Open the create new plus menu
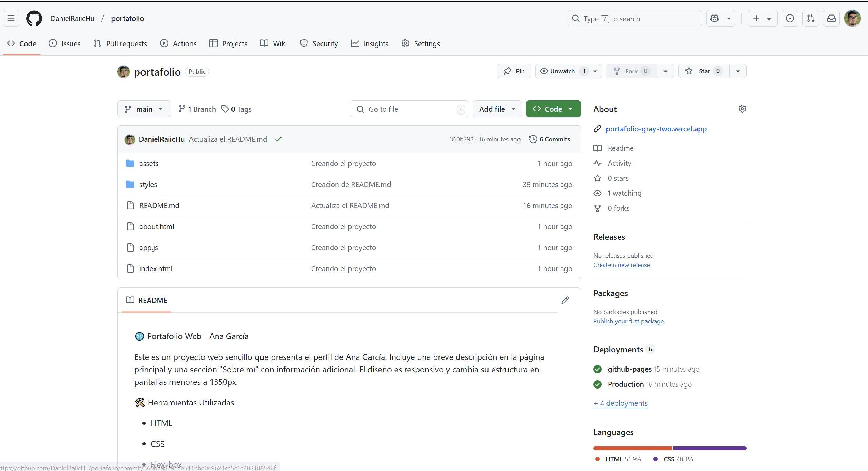The height and width of the screenshot is (471, 868). [x=762, y=18]
